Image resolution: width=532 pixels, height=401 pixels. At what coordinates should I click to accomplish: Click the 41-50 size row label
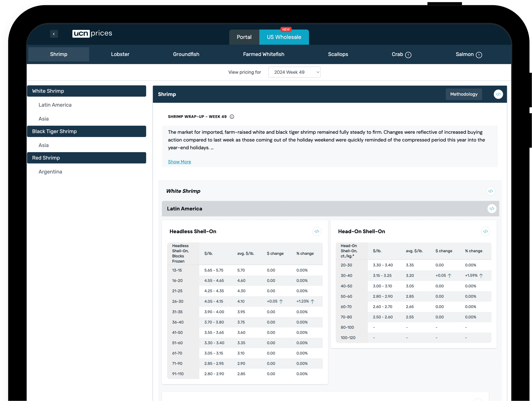tap(177, 333)
